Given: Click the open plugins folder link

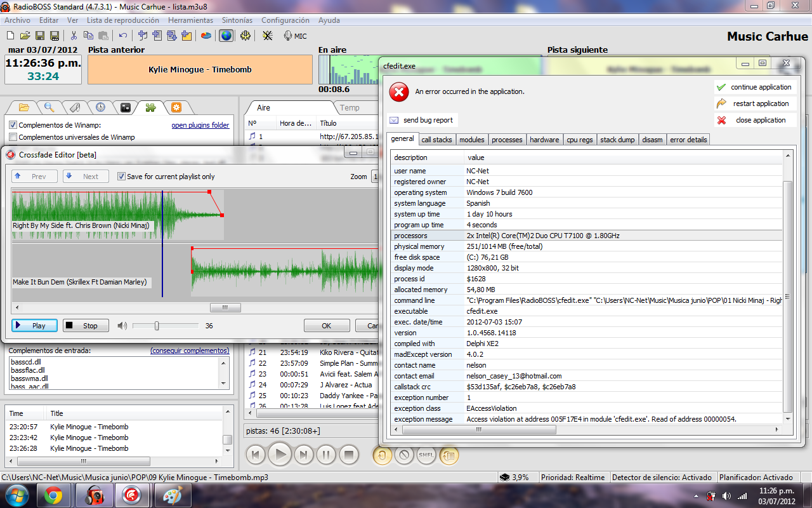Looking at the screenshot, I should click(x=200, y=125).
